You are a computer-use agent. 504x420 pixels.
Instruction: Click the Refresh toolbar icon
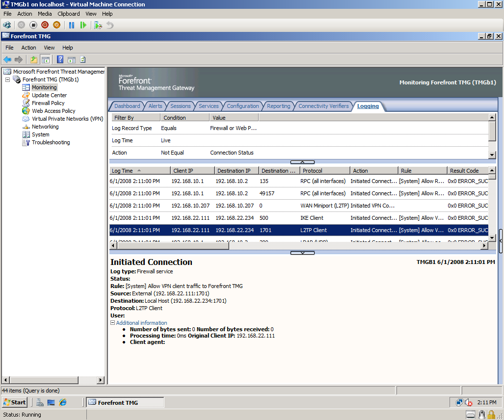click(83, 59)
